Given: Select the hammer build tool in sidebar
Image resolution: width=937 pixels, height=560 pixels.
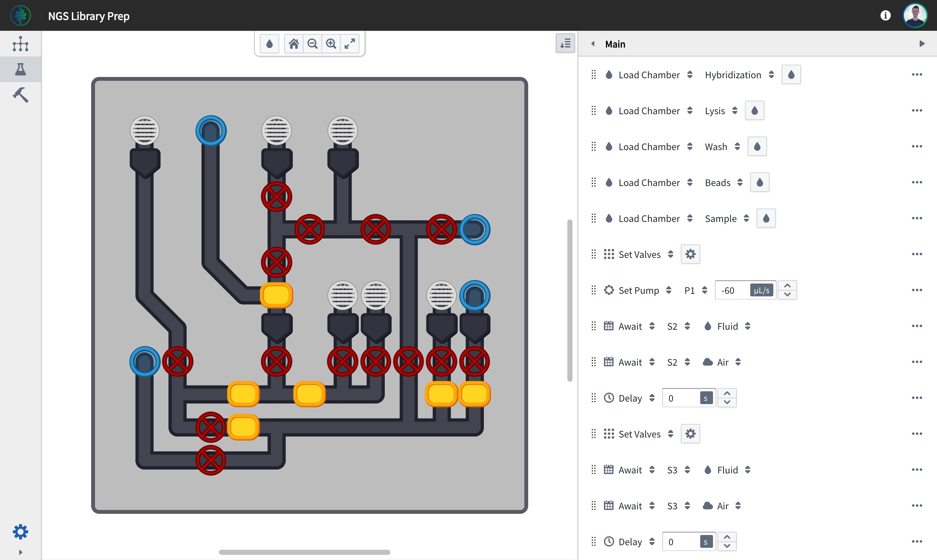Looking at the screenshot, I should coord(21,95).
